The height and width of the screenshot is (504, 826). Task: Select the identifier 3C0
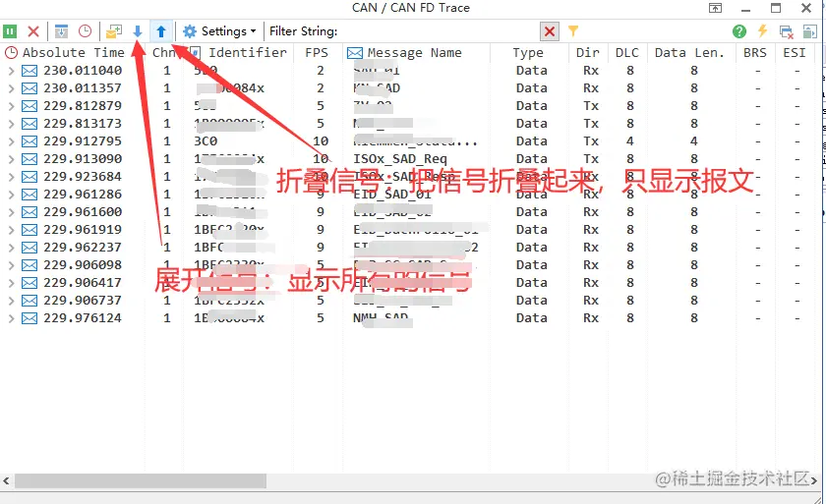pyautogui.click(x=206, y=141)
